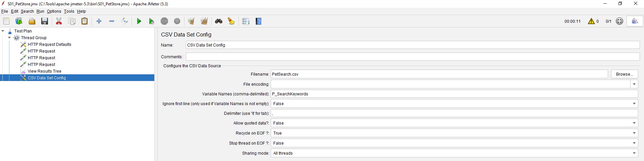Click the Browse... button
Image resolution: width=644 pixels, height=161 pixels.
tap(625, 74)
